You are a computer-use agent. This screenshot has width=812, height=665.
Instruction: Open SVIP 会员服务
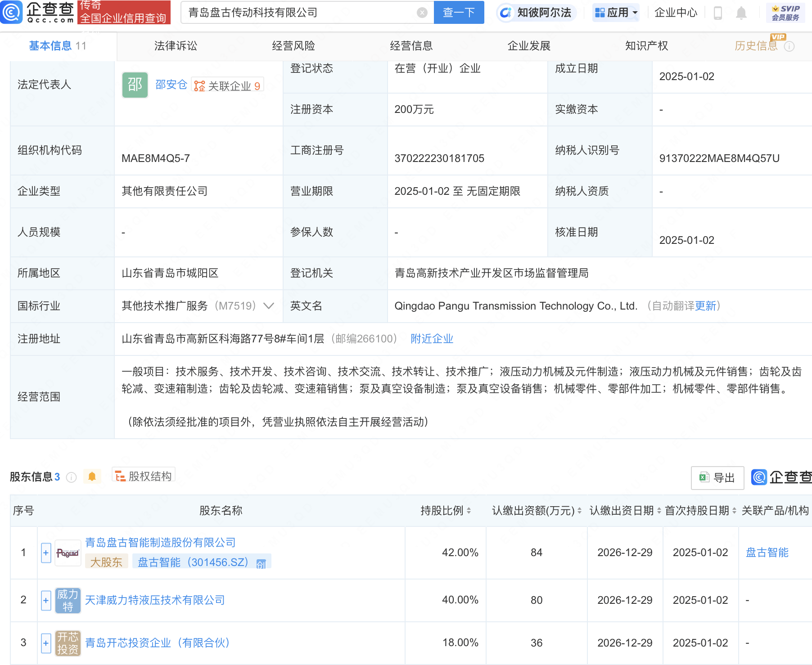point(785,12)
